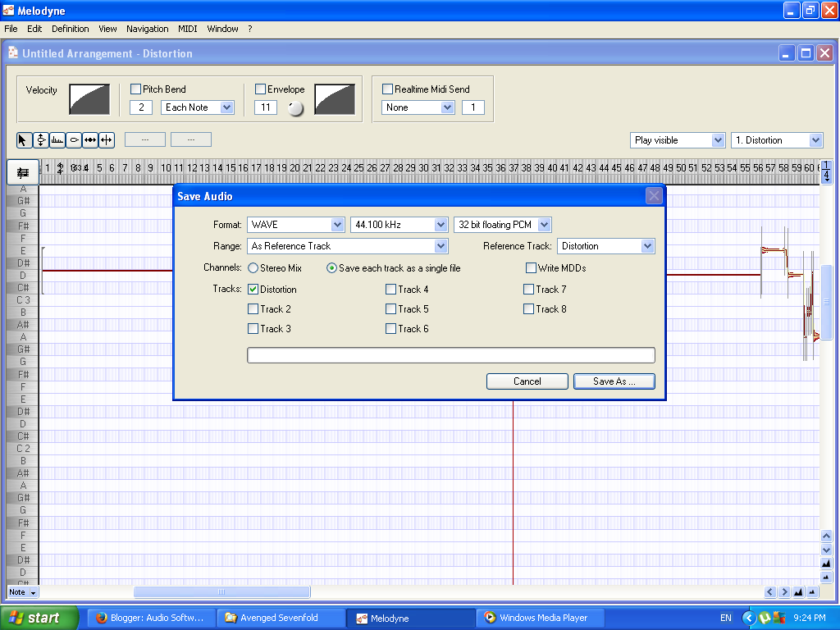Check the Track 8 checkbox
This screenshot has width=840, height=630.
(528, 309)
